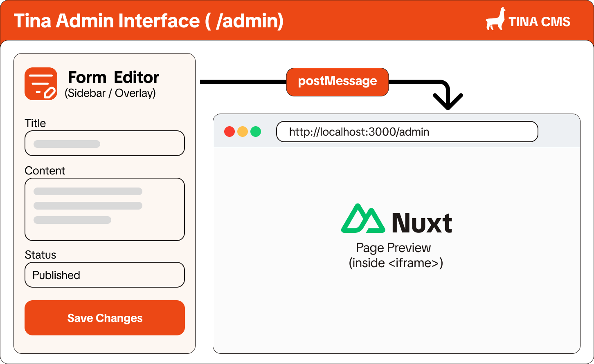Viewport: 594px width, 364px height.
Task: Click the "Form Editor" heading
Action: pyautogui.click(x=113, y=77)
